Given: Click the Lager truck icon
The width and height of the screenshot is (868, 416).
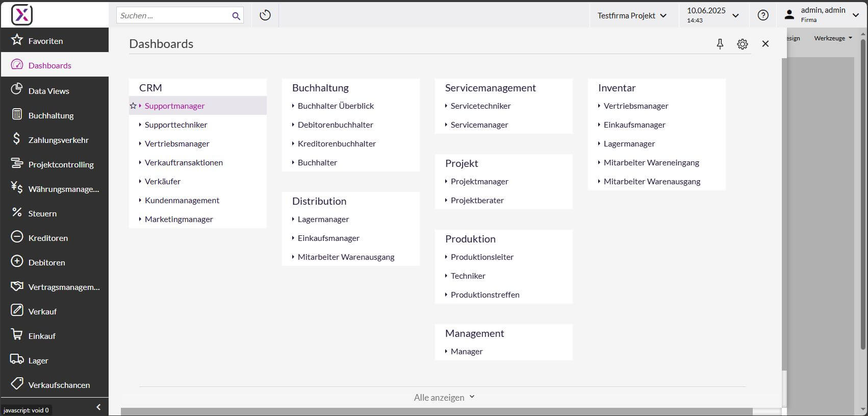Looking at the screenshot, I should click(17, 359).
